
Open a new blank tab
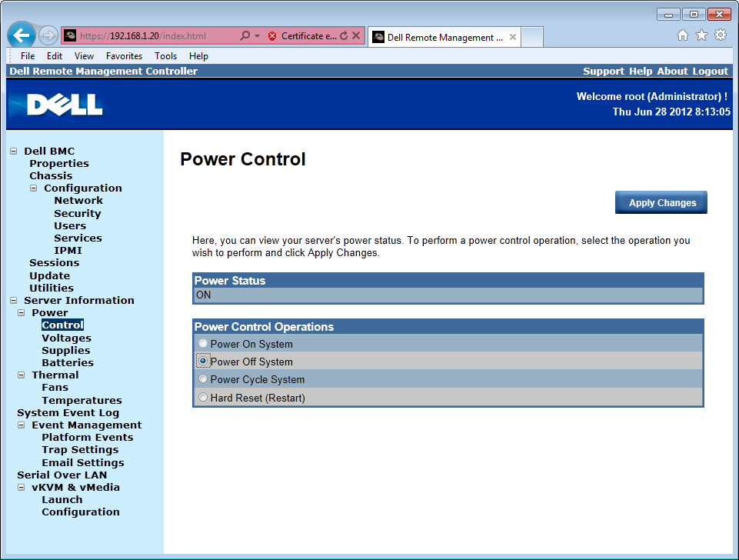coord(532,37)
